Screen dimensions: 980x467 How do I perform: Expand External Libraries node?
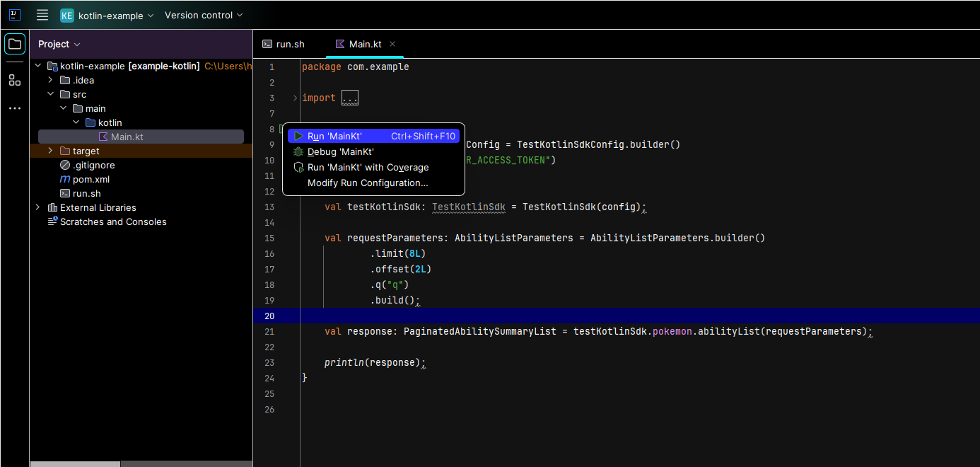[x=37, y=207]
